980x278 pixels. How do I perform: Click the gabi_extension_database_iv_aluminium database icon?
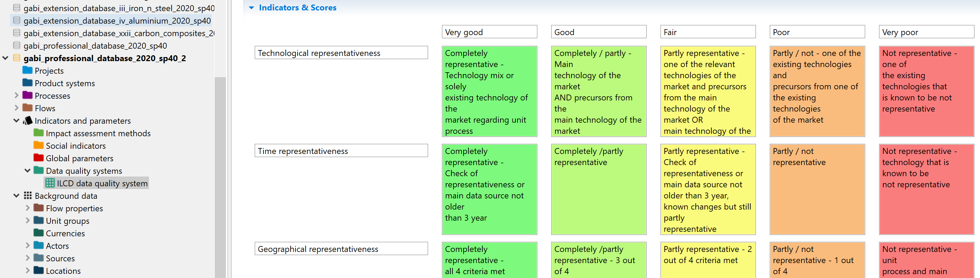(x=17, y=20)
